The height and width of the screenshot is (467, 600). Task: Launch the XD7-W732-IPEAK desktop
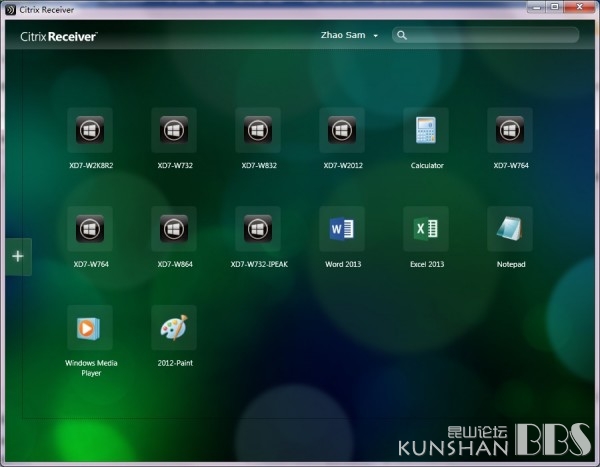click(x=258, y=229)
